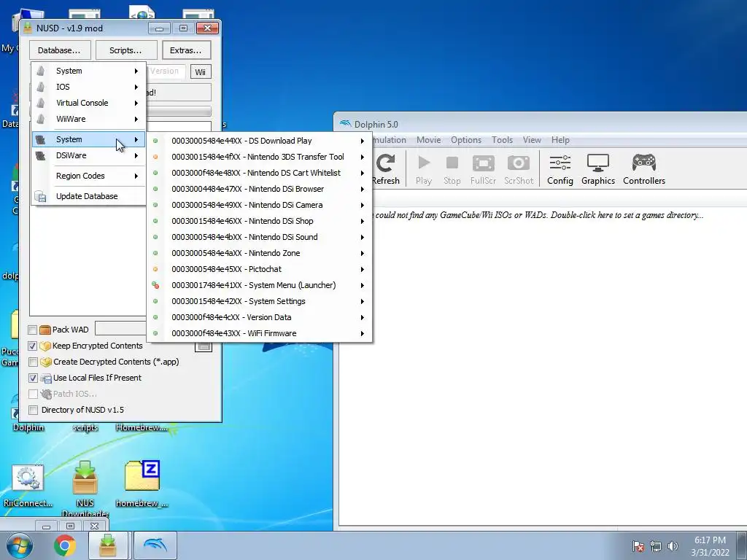This screenshot has width=747, height=560.
Task: Toggle Pack WAD checkbox
Action: click(x=33, y=330)
